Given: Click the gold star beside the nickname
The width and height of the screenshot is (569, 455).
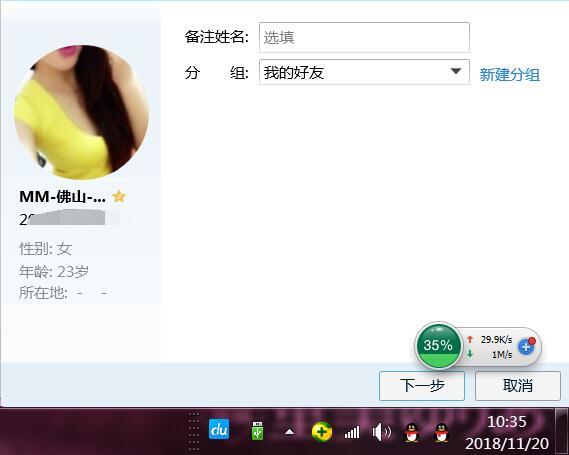Looking at the screenshot, I should click(x=119, y=196).
